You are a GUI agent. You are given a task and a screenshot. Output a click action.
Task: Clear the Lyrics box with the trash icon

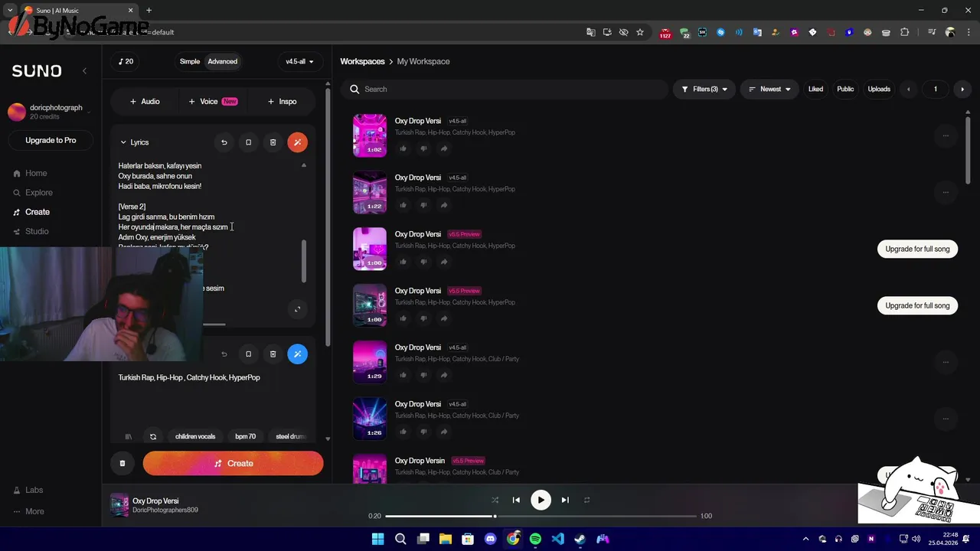[273, 142]
